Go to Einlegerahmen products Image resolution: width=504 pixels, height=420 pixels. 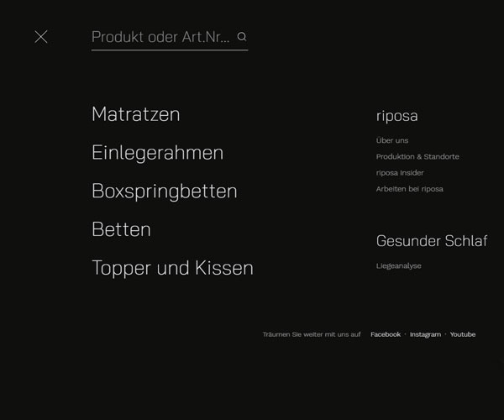pyautogui.click(x=157, y=153)
